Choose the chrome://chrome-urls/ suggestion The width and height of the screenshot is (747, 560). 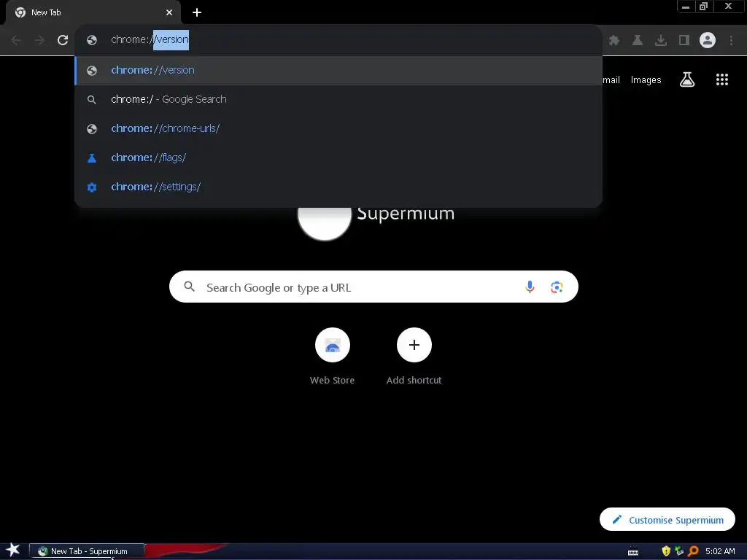pos(338,128)
